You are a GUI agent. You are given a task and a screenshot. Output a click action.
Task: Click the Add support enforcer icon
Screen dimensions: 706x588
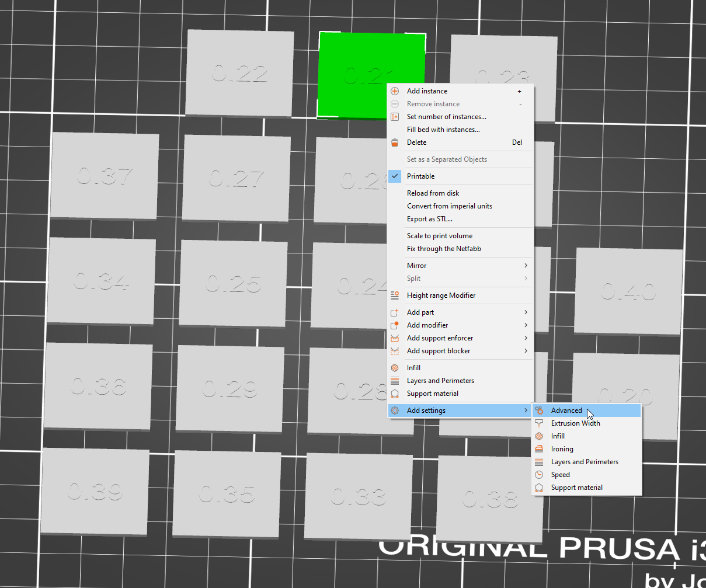click(x=395, y=338)
